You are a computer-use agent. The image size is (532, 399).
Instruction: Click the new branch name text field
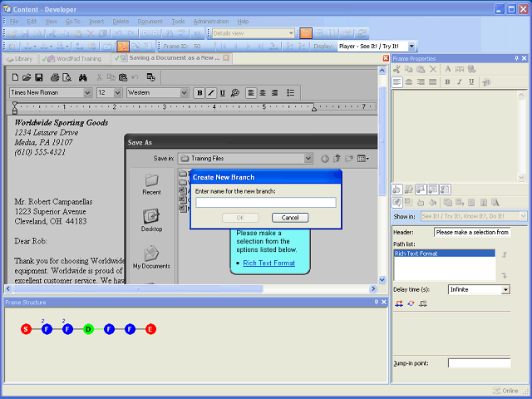[266, 203]
